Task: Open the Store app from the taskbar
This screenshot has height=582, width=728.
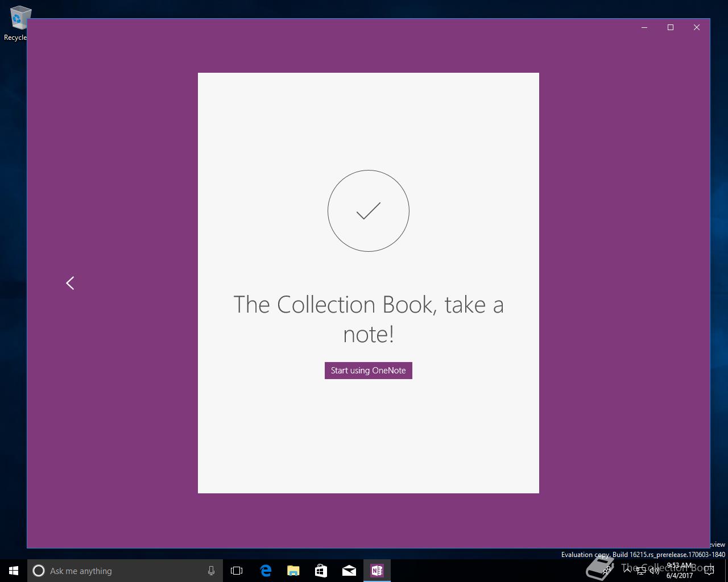Action: point(321,571)
